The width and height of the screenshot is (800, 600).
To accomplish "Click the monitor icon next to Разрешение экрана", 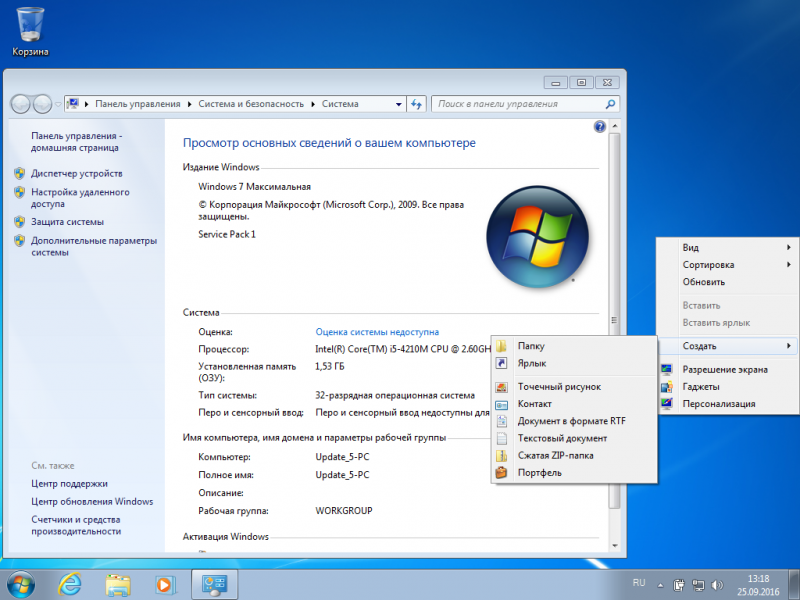I will pos(667,369).
